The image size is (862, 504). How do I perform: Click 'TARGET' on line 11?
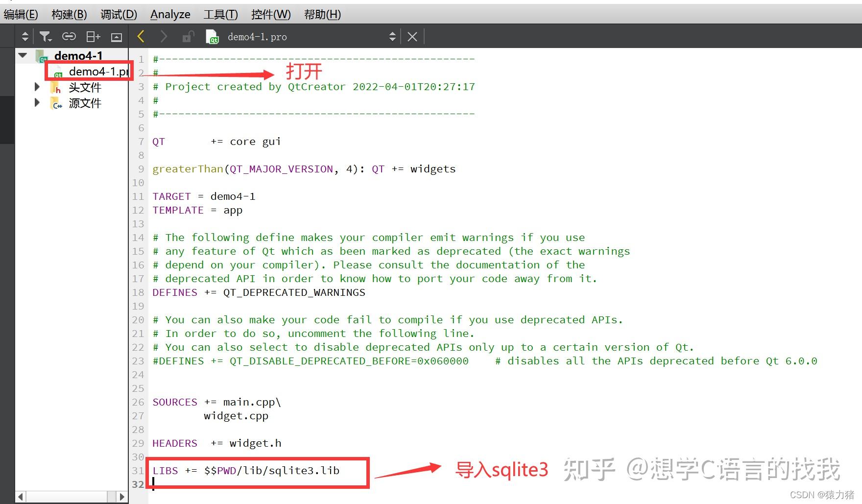[x=171, y=196]
